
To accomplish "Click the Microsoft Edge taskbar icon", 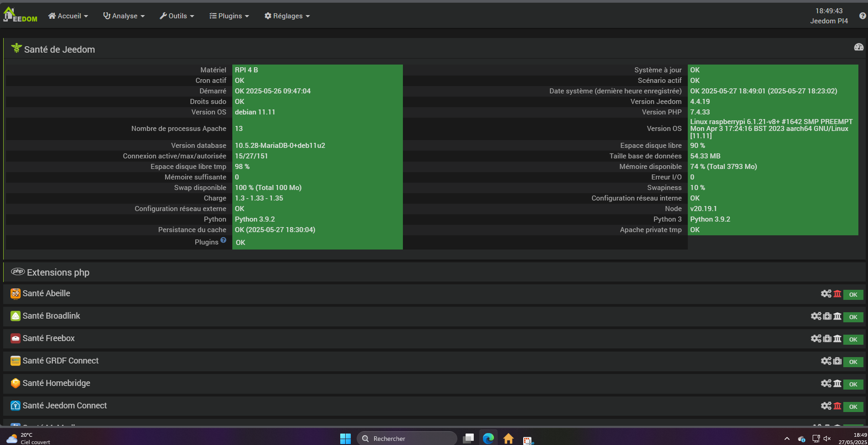I will 488,439.
